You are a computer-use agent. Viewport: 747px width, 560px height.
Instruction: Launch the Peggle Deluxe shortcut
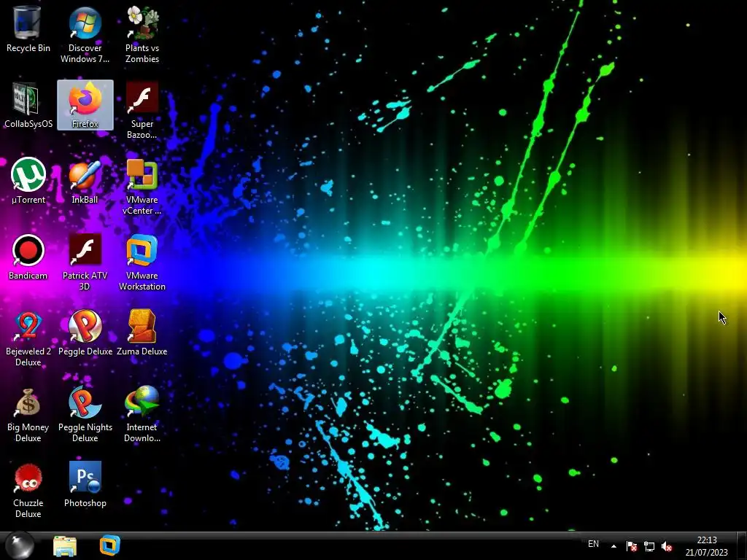[85, 332]
